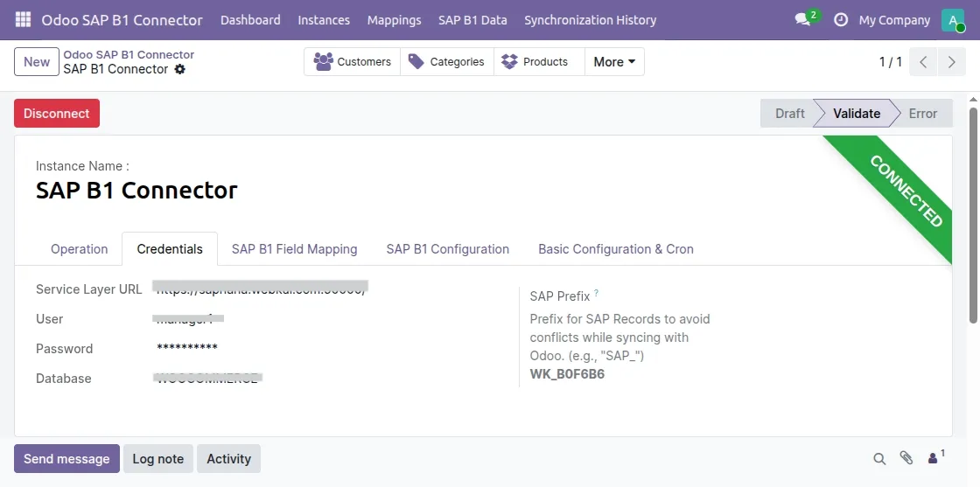The width and height of the screenshot is (980, 487).
Task: Create a record with the New button
Action: (37, 62)
